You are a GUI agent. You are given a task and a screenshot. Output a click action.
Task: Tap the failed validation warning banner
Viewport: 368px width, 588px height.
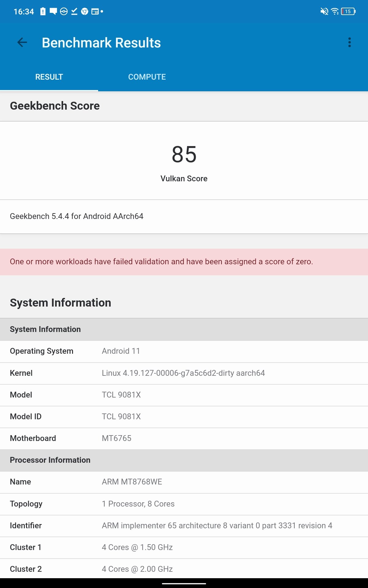click(184, 262)
